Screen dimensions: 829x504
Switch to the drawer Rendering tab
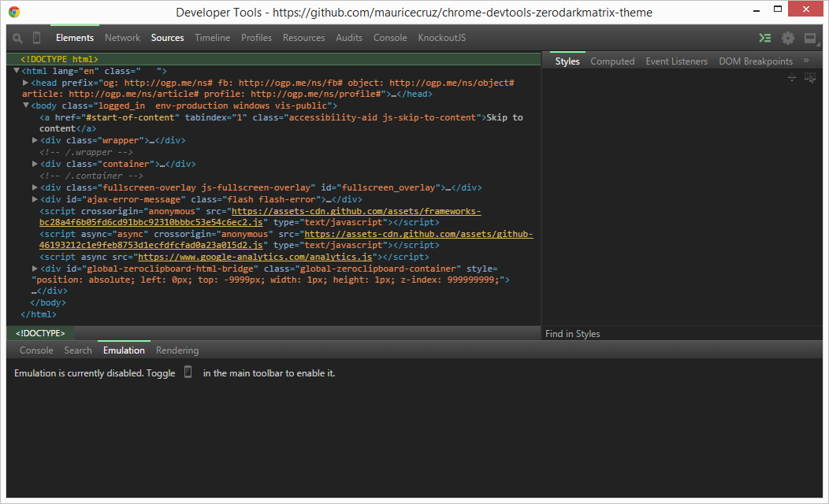pos(177,350)
